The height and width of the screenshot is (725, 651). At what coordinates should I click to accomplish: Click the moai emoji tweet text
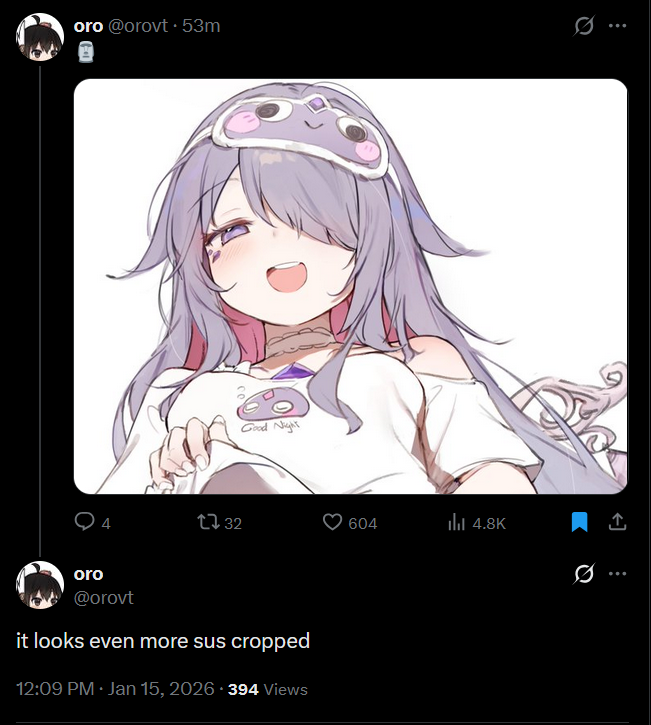[86, 52]
